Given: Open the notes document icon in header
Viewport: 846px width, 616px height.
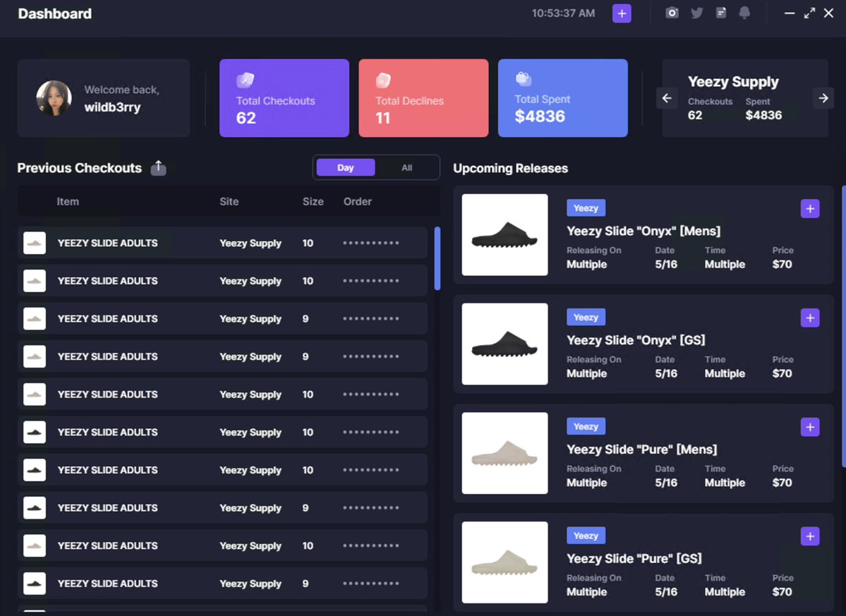Looking at the screenshot, I should pos(721,13).
